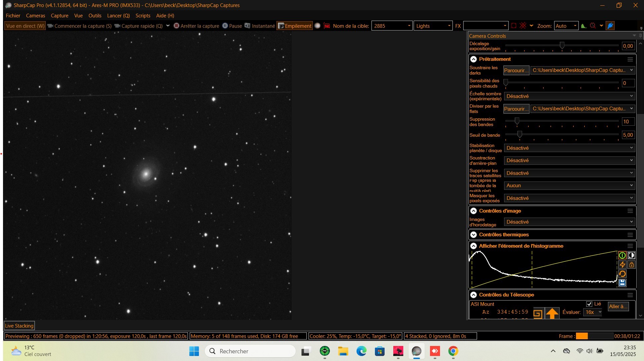Screen dimensions: 644x361
Task: Open Microsoft Edge from the taskbar
Action: click(361, 351)
